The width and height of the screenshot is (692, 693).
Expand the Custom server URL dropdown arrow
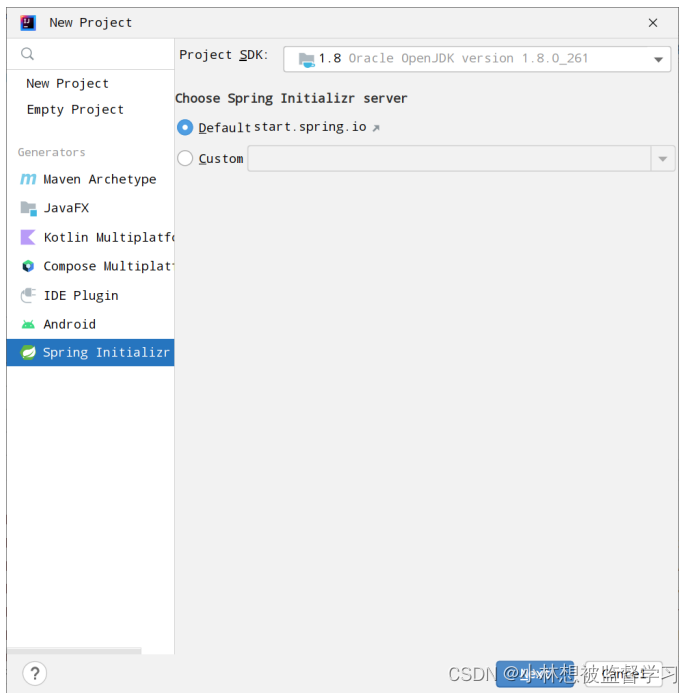[x=662, y=159]
